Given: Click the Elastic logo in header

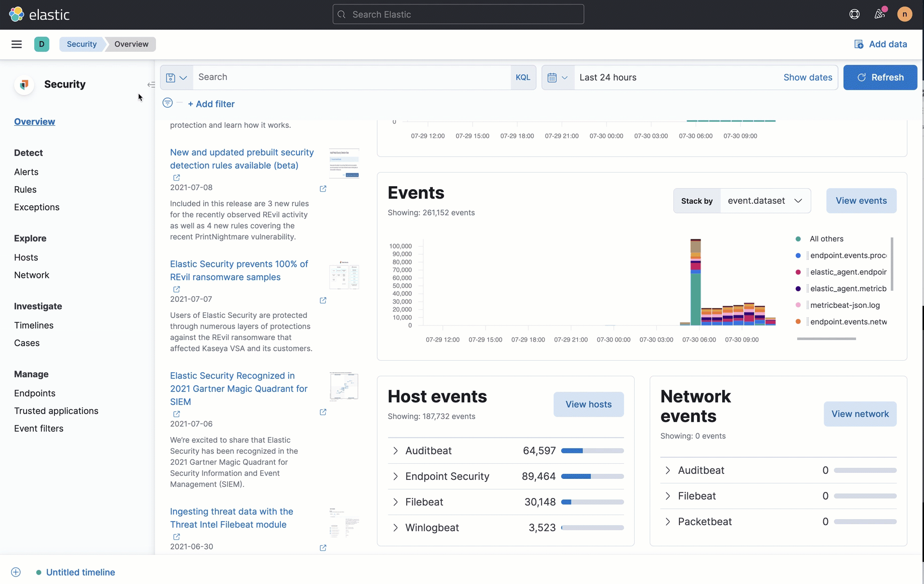Looking at the screenshot, I should point(39,15).
